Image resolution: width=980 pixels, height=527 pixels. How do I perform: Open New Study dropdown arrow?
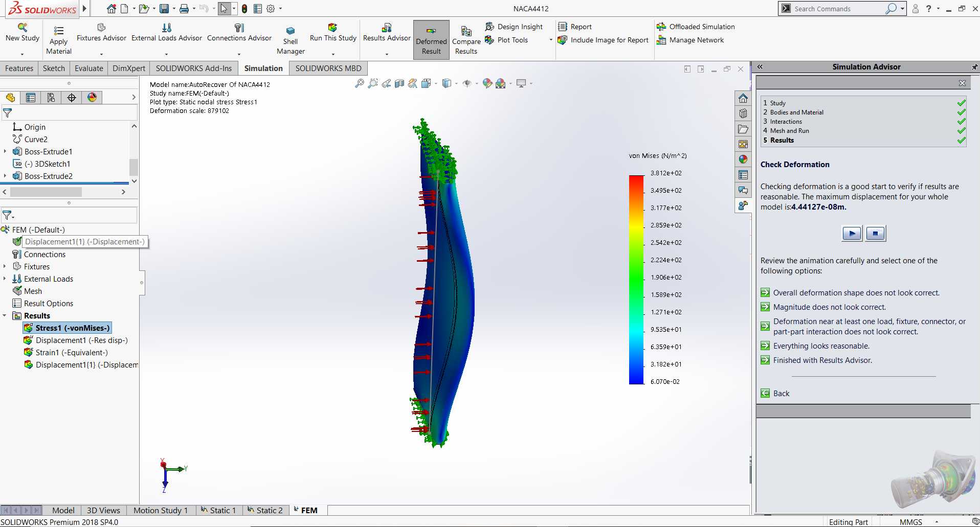(22, 54)
